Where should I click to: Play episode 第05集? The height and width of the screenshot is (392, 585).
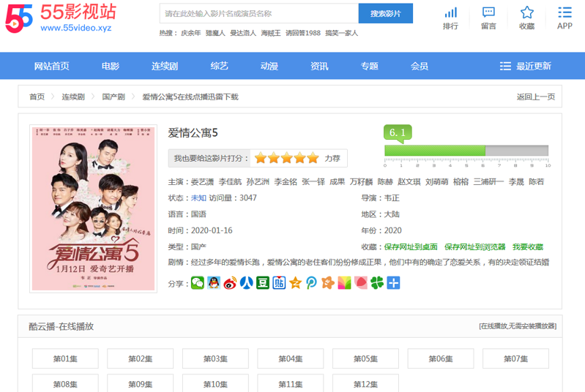365,358
